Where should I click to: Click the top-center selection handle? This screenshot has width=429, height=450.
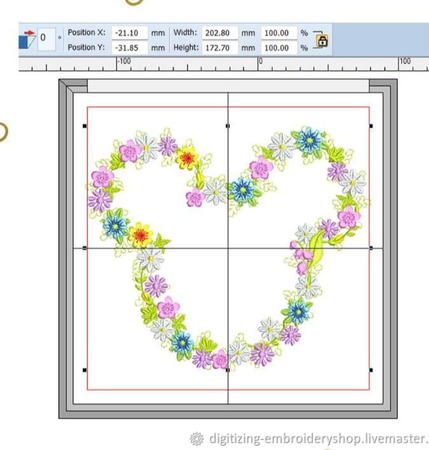tap(228, 126)
